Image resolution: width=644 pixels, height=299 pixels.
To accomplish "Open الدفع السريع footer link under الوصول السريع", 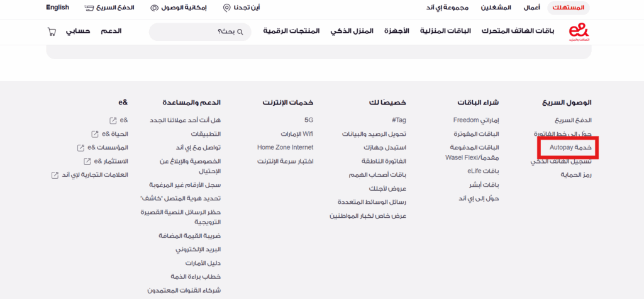I will (x=574, y=120).
